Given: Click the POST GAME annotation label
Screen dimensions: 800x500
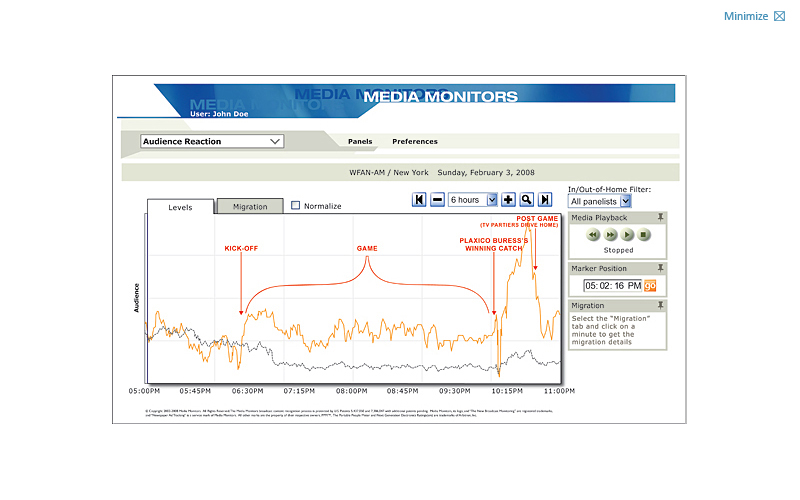Looking at the screenshot, I should click(537, 218).
